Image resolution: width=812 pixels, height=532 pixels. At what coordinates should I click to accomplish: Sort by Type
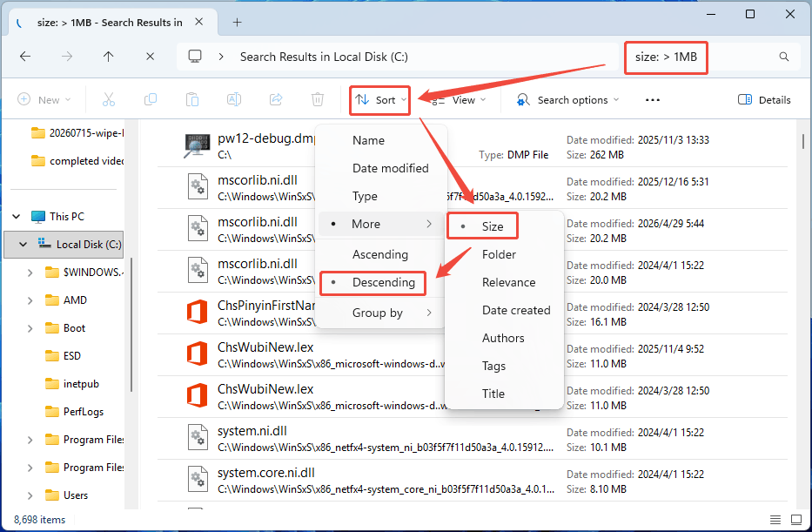382,196
